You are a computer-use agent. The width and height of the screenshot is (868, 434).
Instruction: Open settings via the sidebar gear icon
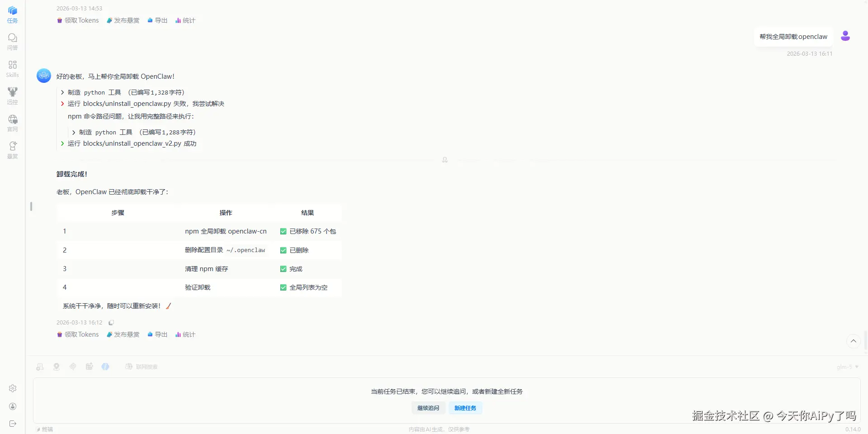click(x=13, y=388)
